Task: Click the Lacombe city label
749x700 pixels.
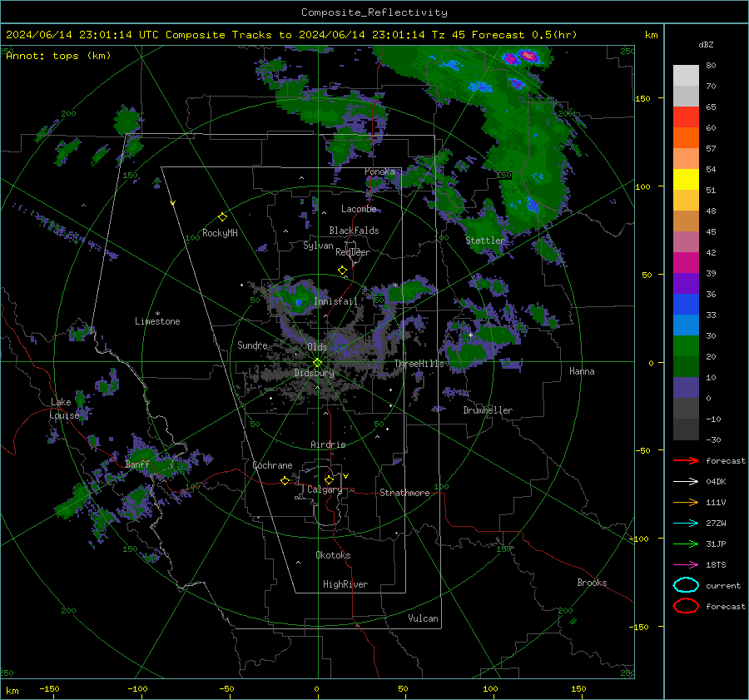Action: pyautogui.click(x=359, y=209)
